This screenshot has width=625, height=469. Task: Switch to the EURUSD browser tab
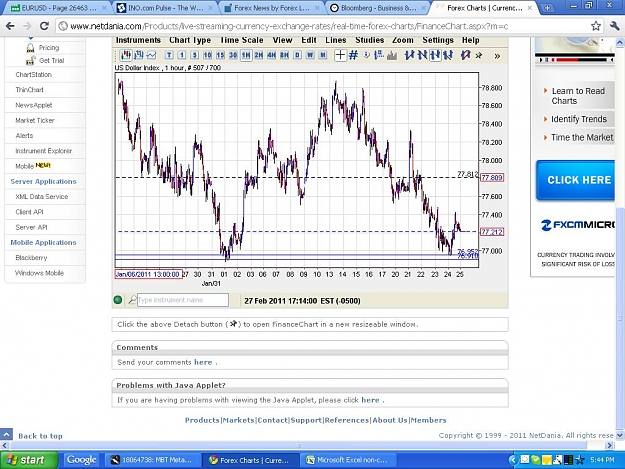click(58, 8)
